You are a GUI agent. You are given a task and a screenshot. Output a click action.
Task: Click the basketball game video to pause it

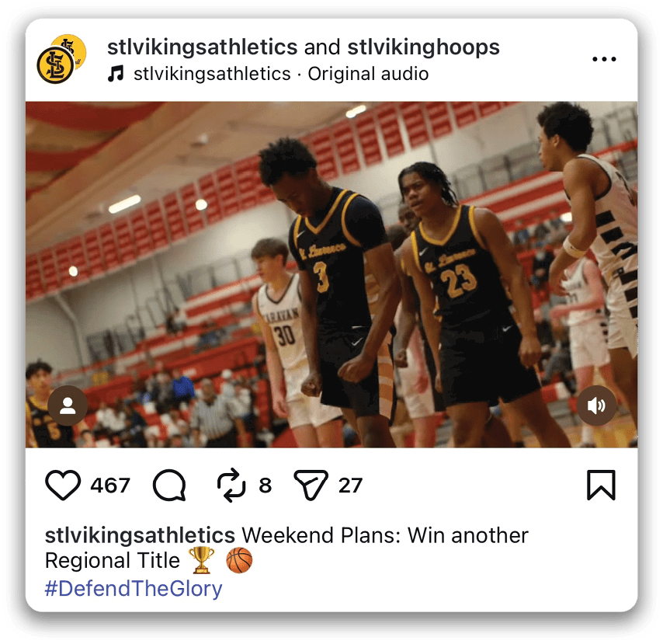pyautogui.click(x=331, y=274)
